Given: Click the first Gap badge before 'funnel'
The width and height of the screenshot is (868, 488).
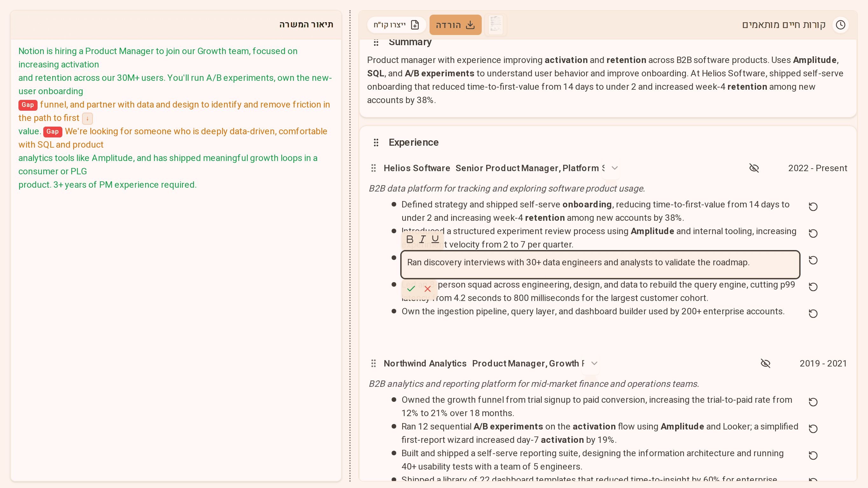Looking at the screenshot, I should coord(28,105).
